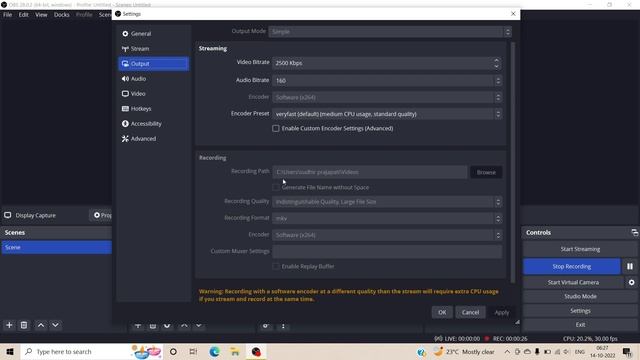This screenshot has height=360, width=640.
Task: Show hidden tray icons chevron
Action: click(507, 352)
